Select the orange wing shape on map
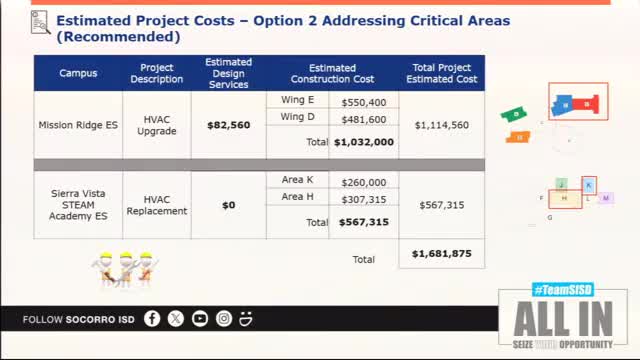This screenshot has height=360, width=640. point(518,137)
